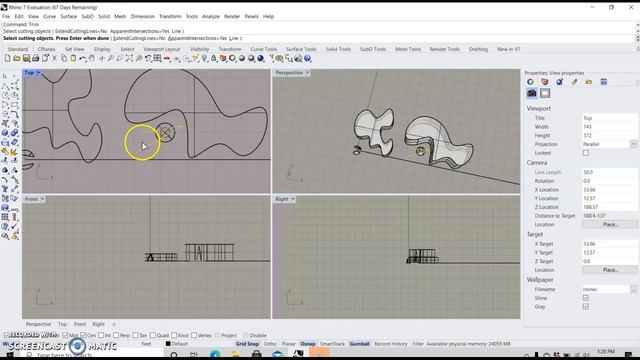Click the New file icon
This screenshot has height=360, width=640.
point(7,59)
